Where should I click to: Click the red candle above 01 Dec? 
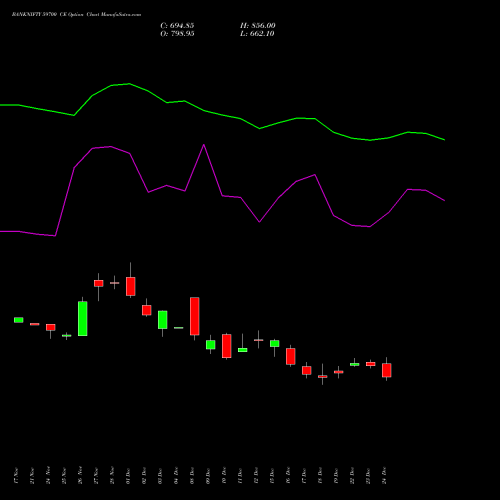[x=131, y=286]
